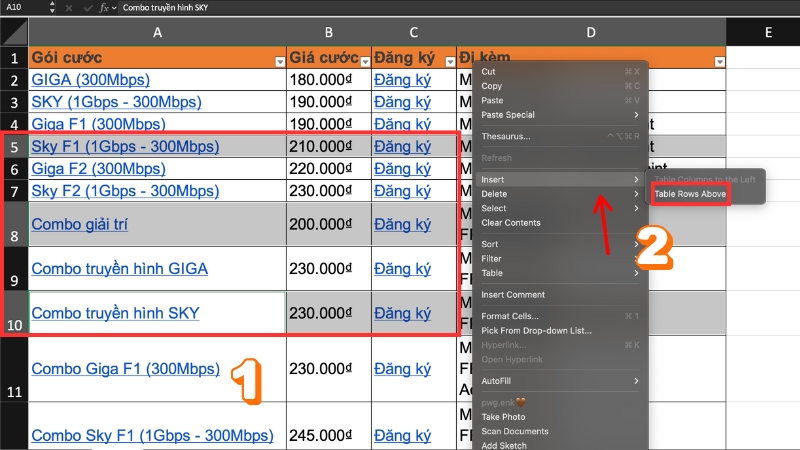This screenshot has height=450, width=800.
Task: Open the Combo Giga F1 (300Mbps) link
Action: [x=126, y=368]
